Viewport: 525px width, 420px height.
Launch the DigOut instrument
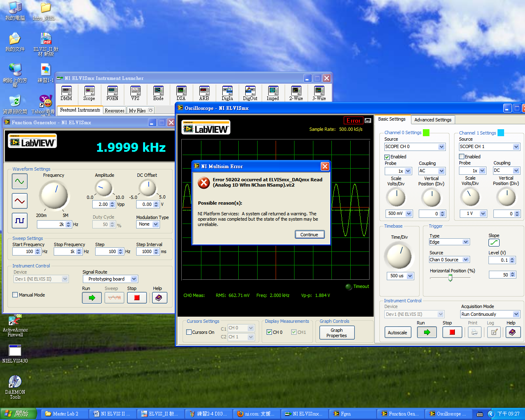(x=250, y=94)
